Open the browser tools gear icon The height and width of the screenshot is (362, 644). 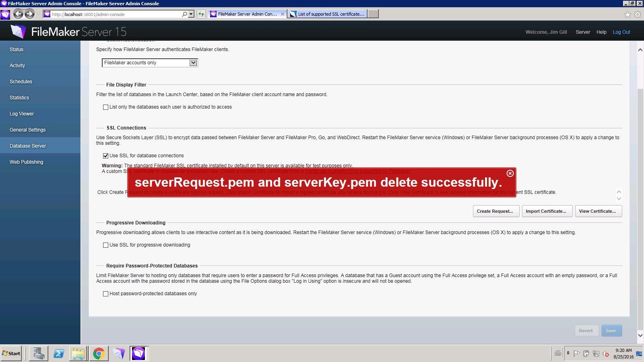638,14
